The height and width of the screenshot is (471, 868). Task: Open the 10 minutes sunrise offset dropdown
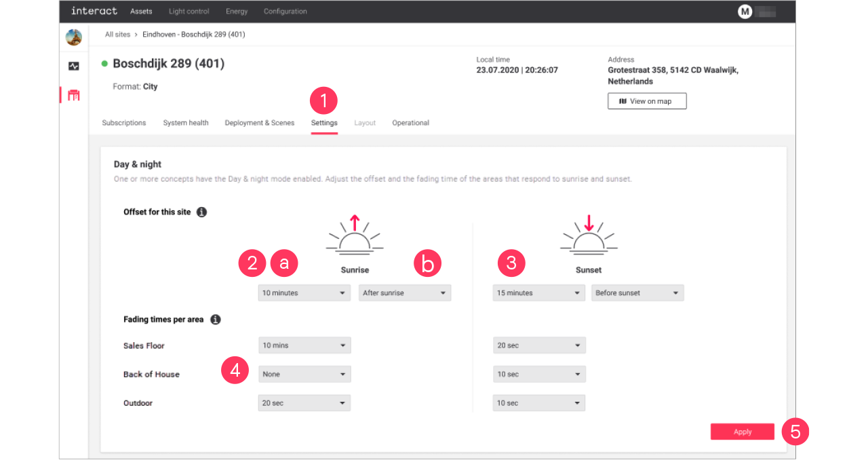click(304, 293)
